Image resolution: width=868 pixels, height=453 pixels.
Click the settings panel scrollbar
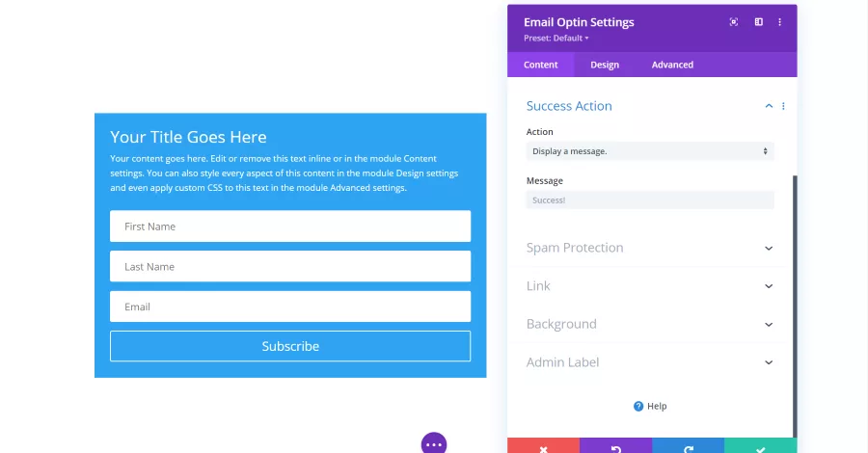coord(795,306)
